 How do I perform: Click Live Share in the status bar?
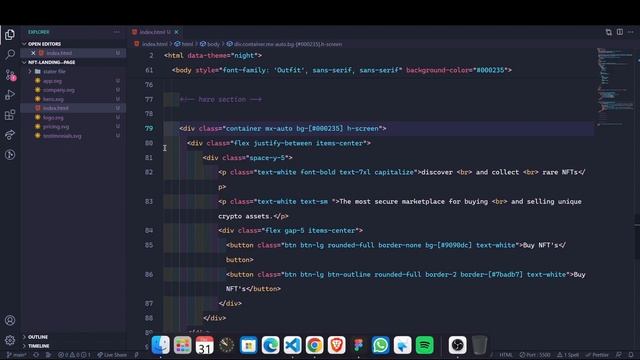(112, 355)
